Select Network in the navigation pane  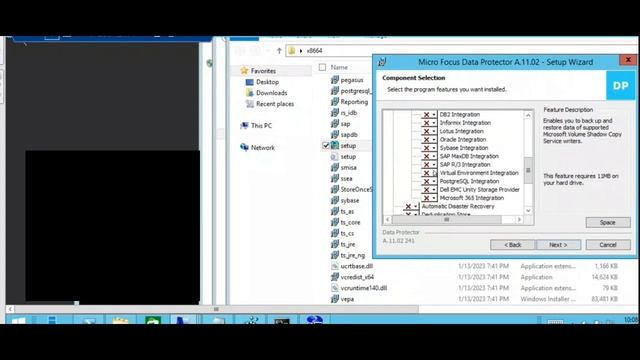click(x=262, y=148)
